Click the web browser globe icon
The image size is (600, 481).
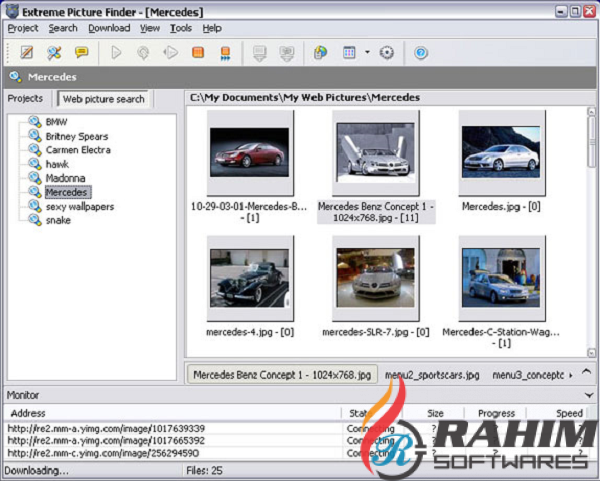pyautogui.click(x=320, y=53)
